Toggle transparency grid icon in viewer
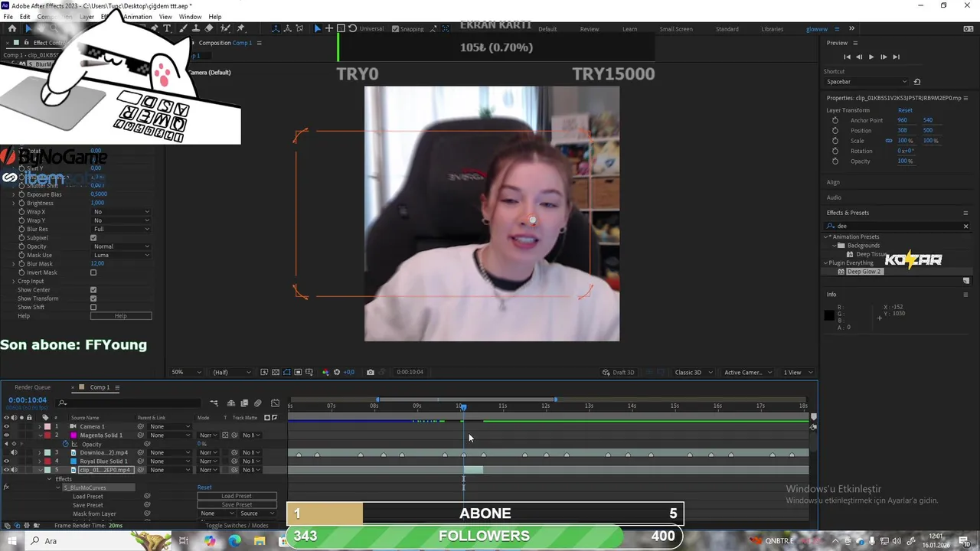 (276, 373)
